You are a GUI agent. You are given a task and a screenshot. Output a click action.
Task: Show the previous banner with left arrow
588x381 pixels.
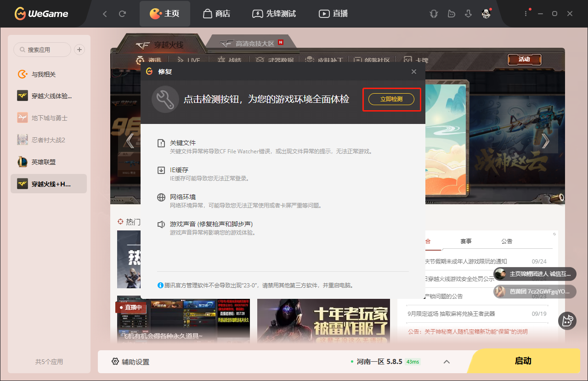click(x=130, y=141)
